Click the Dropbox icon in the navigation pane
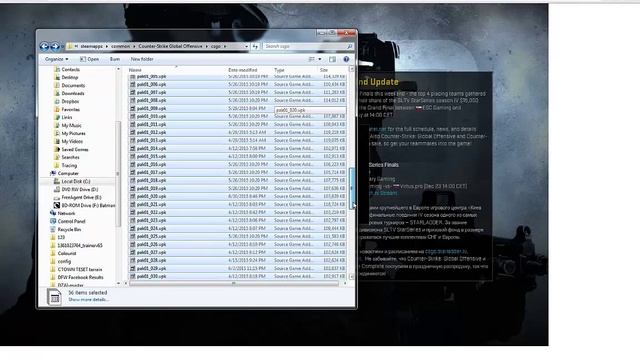 pos(57,101)
